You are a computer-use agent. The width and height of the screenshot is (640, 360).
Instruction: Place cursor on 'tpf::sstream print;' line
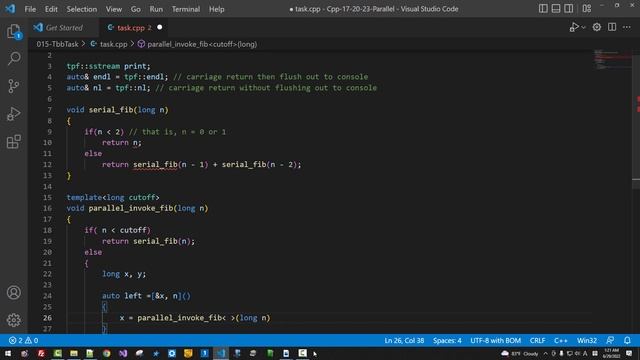coord(109,66)
